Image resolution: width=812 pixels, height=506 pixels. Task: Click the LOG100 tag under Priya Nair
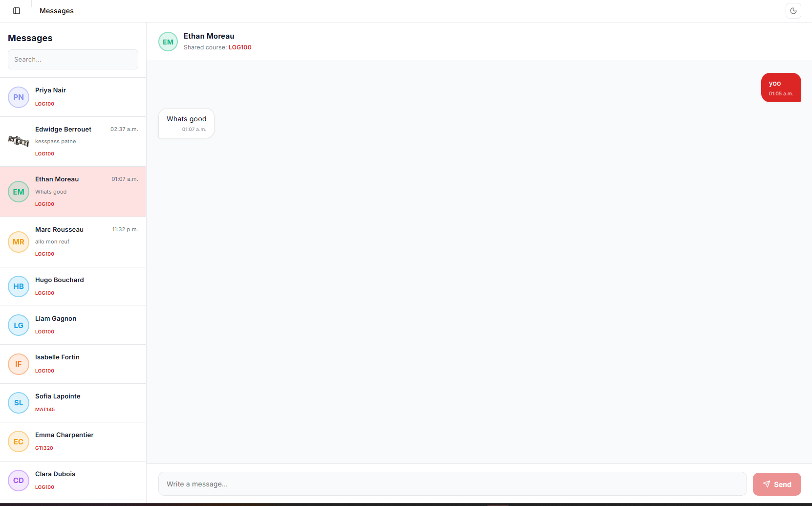pyautogui.click(x=44, y=104)
